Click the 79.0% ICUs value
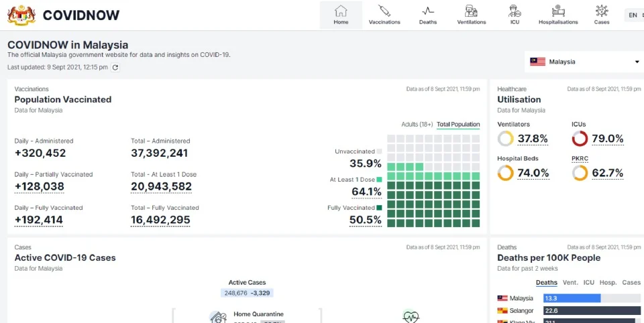Viewport: 644px width, 323px height. [x=608, y=139]
